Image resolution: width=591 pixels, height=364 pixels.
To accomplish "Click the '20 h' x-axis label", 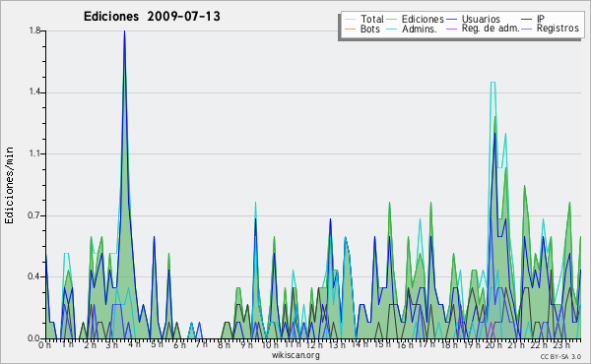I will click(493, 344).
